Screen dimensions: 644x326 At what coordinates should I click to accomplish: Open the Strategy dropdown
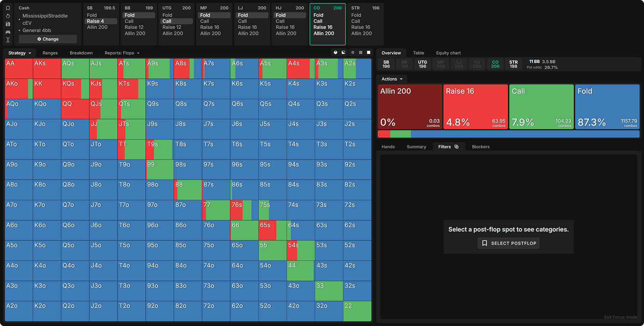click(20, 53)
